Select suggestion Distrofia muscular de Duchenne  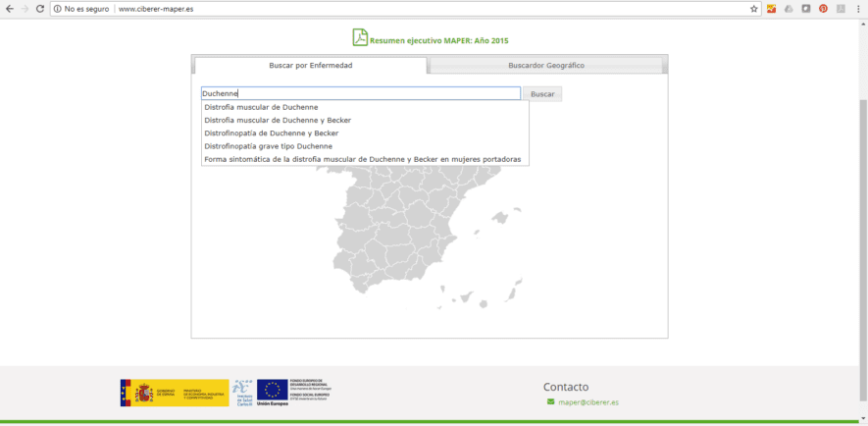click(x=261, y=107)
